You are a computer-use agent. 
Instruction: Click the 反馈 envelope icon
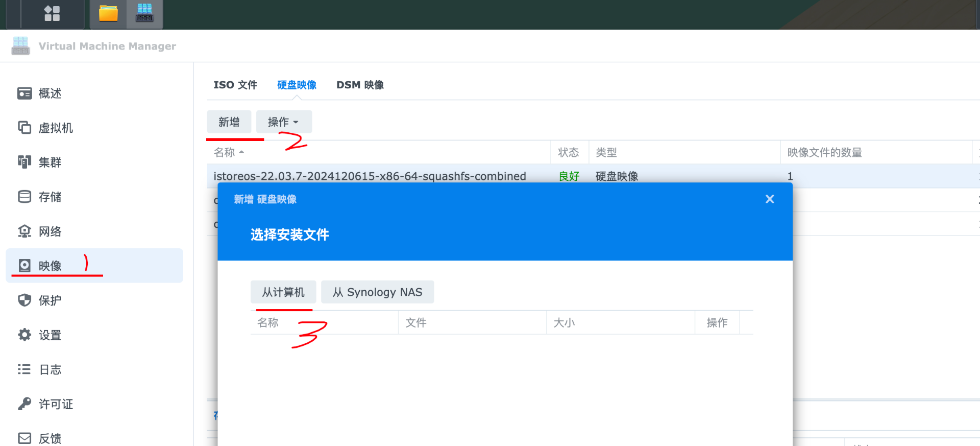[24, 438]
